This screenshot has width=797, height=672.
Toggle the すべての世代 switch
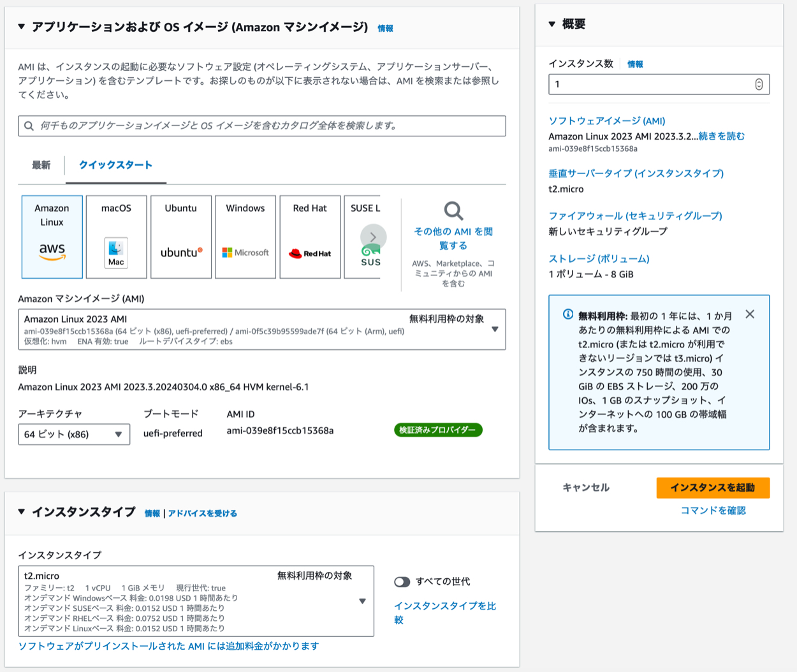tap(402, 581)
